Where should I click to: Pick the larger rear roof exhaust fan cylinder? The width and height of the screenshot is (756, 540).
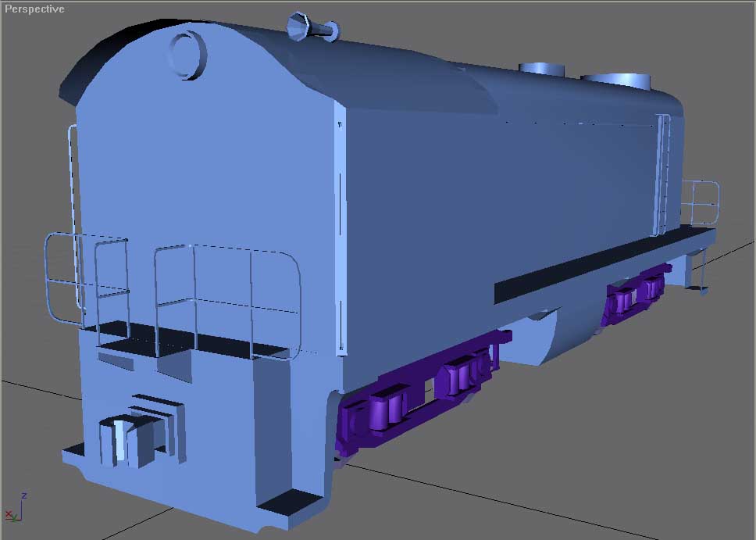[615, 80]
